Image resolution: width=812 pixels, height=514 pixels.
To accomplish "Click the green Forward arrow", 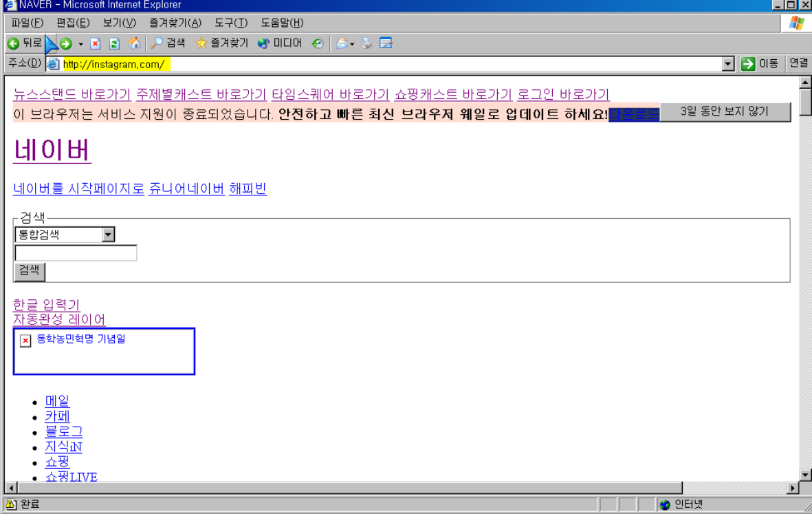I will point(66,43).
